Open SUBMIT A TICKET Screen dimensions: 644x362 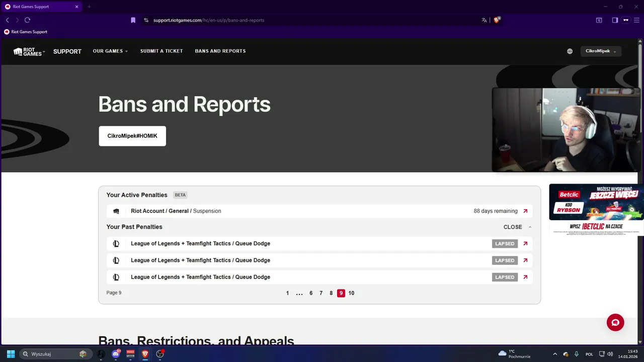(x=162, y=51)
